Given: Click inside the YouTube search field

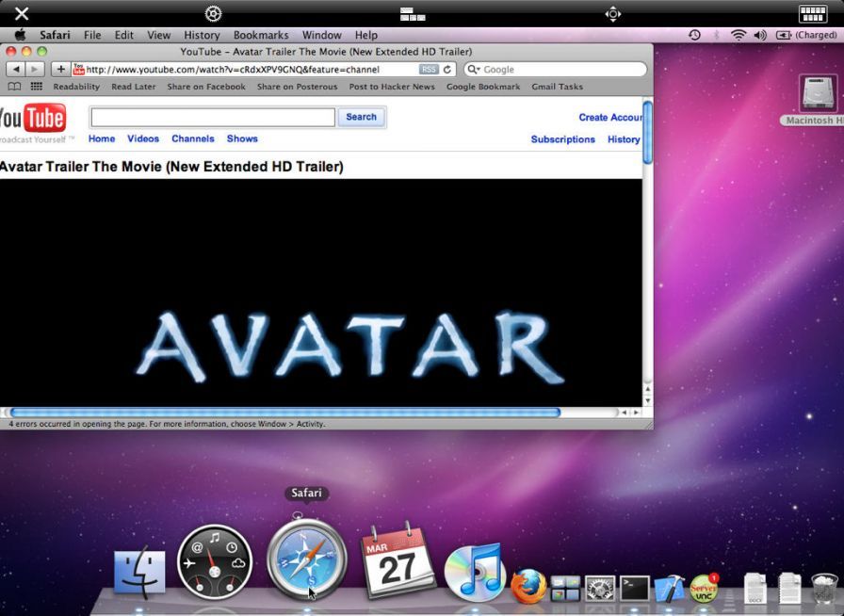Looking at the screenshot, I should 212,117.
